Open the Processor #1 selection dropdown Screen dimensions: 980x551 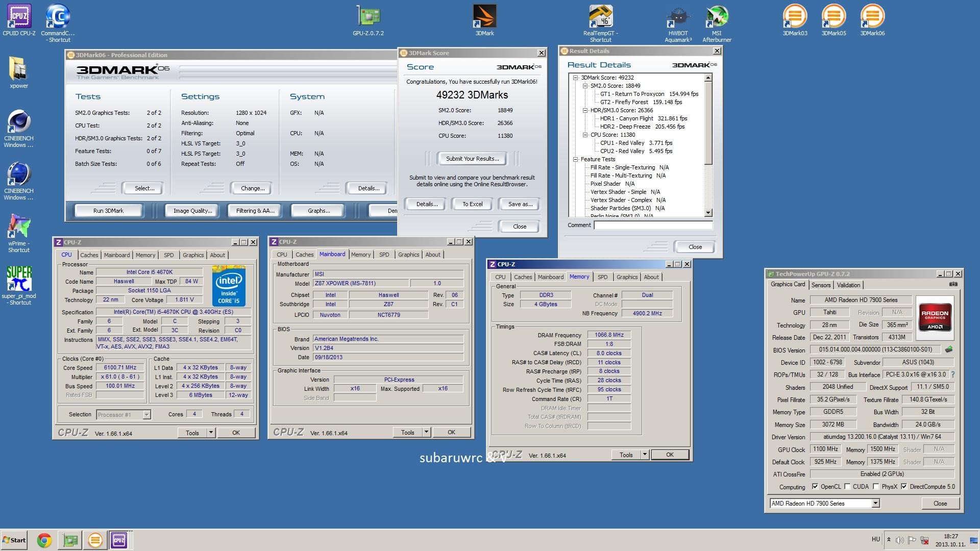tap(146, 415)
